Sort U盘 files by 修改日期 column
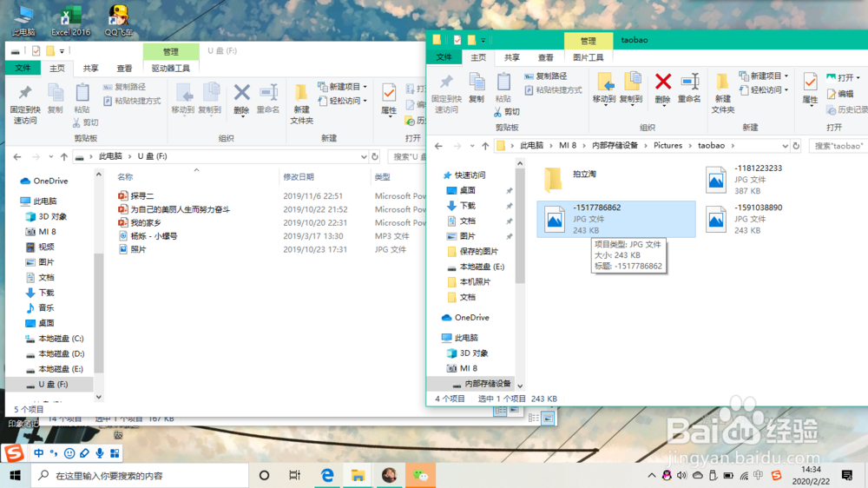Image resolution: width=868 pixels, height=488 pixels. 299,176
